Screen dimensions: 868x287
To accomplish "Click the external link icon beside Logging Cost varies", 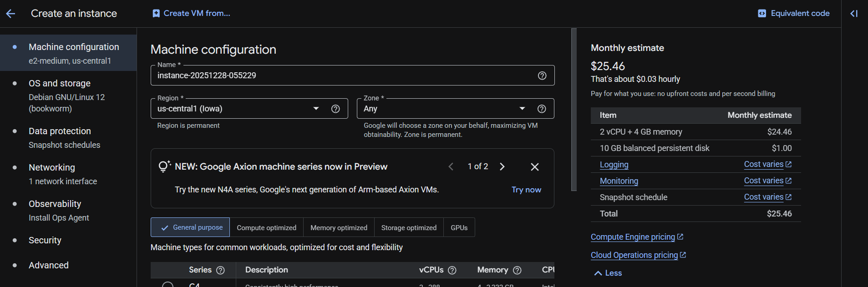I will [x=789, y=164].
